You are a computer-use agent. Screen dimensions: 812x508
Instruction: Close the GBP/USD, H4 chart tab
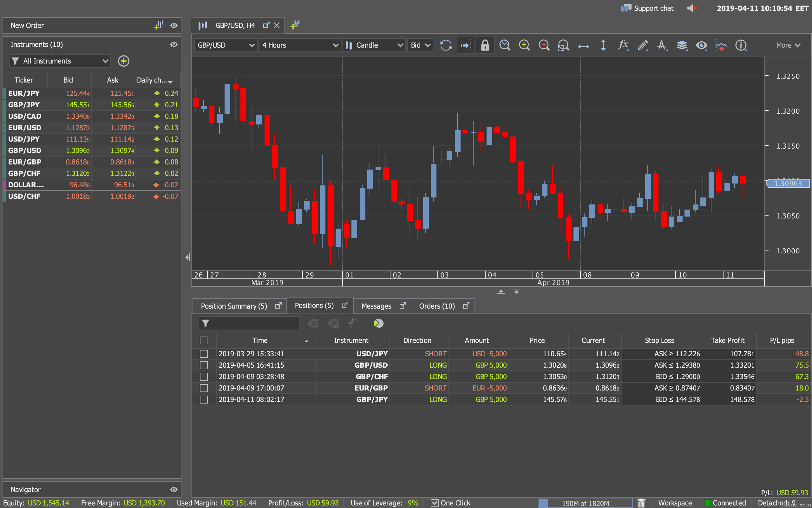pos(277,25)
